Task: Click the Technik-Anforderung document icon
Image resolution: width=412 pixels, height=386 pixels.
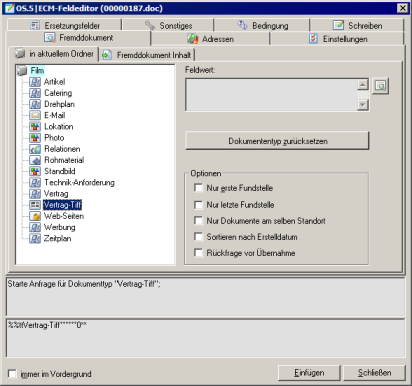Action: (x=35, y=183)
